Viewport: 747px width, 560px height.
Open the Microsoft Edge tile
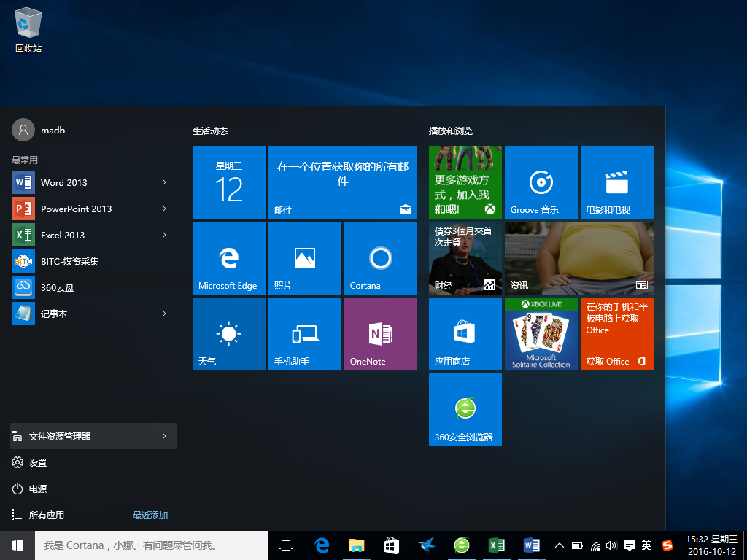[228, 257]
